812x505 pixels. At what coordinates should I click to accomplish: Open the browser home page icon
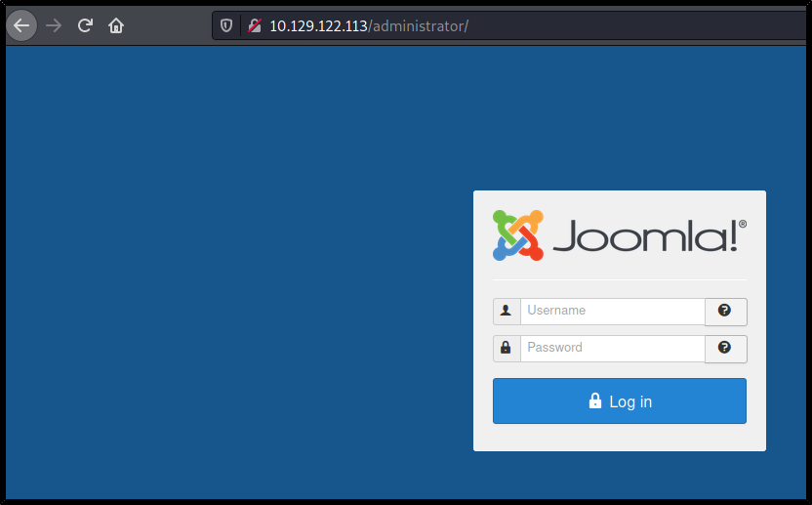click(x=116, y=25)
